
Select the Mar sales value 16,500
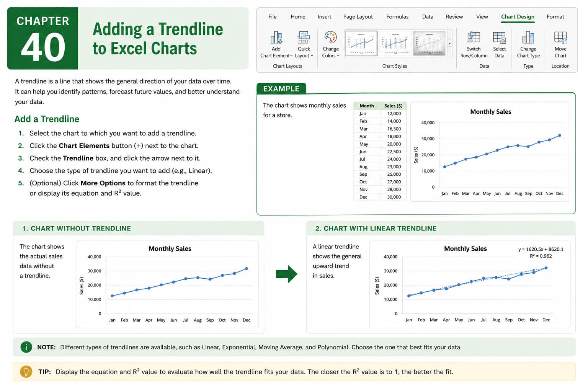point(393,129)
